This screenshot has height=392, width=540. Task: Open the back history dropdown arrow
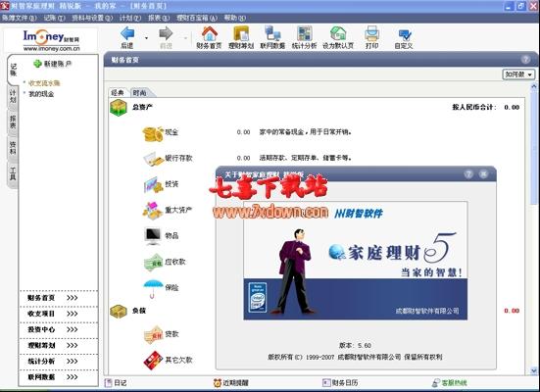tap(147, 38)
